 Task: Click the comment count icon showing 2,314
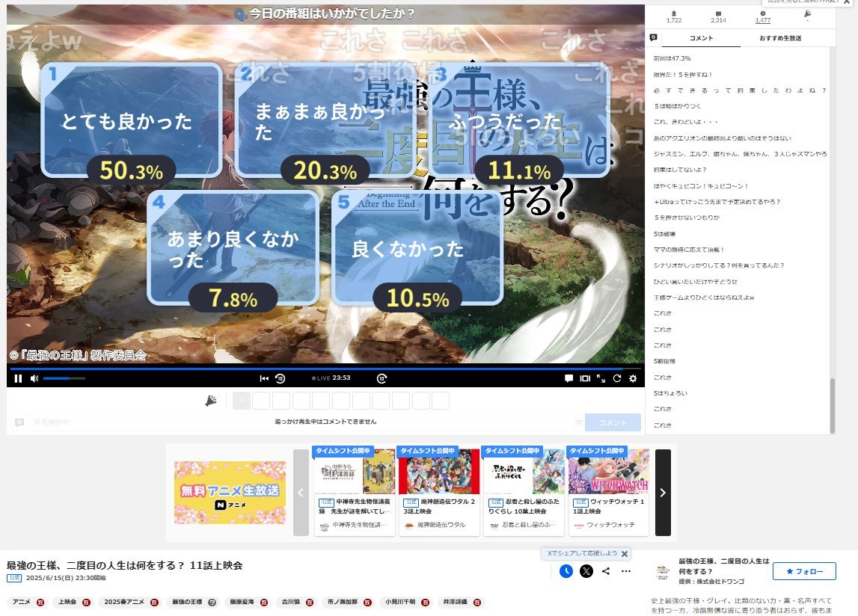pyautogui.click(x=718, y=13)
